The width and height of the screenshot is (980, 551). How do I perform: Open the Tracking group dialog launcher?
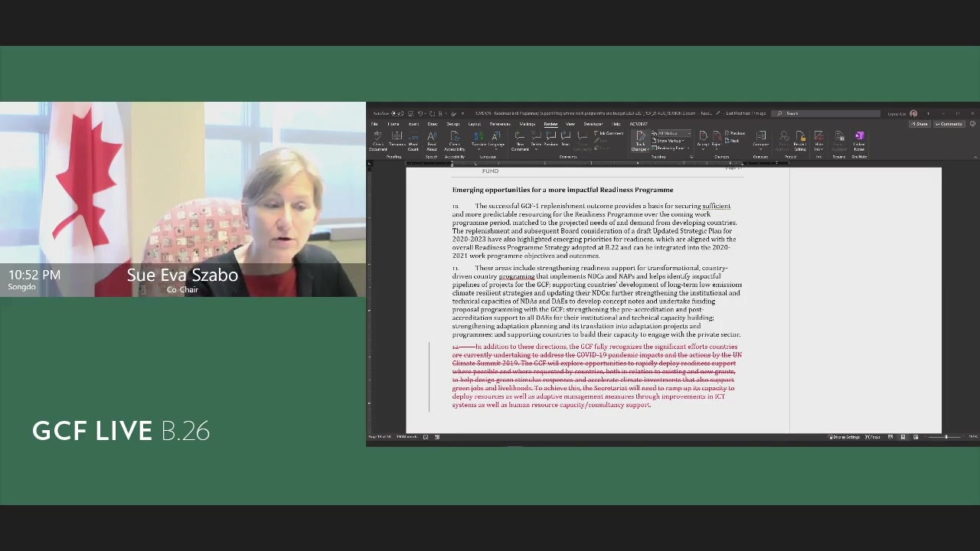(x=691, y=157)
